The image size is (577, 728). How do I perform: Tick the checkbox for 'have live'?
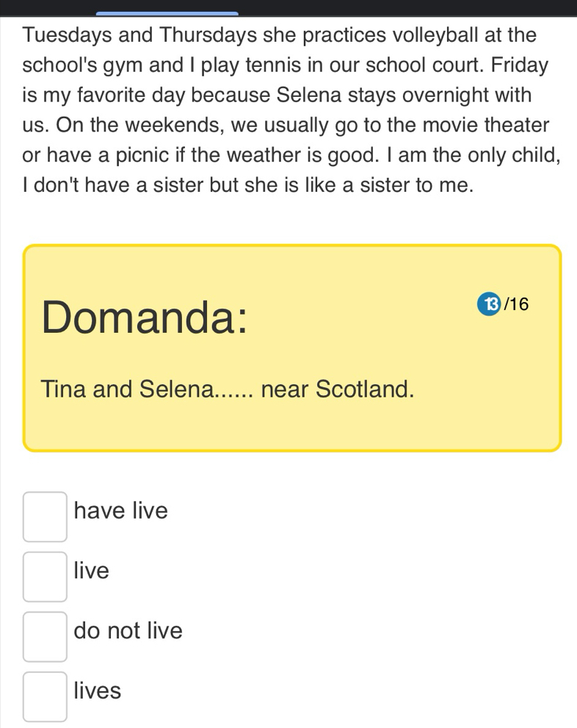pyautogui.click(x=45, y=516)
